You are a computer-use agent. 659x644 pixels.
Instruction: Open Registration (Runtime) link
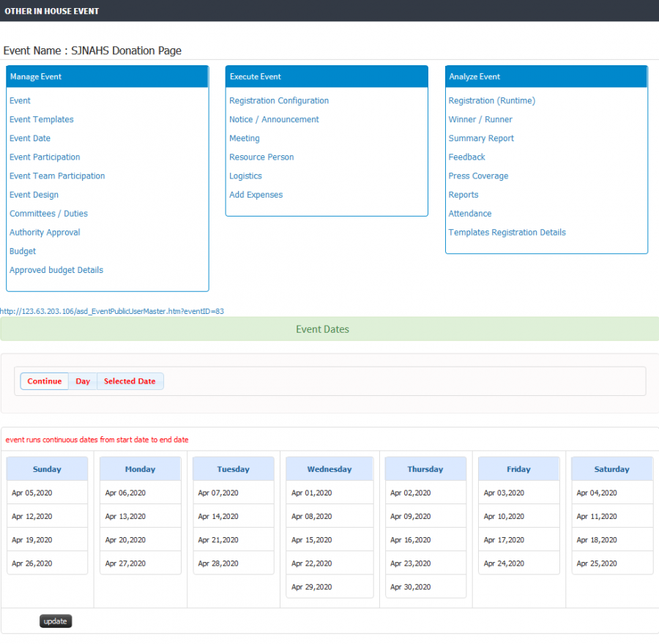click(x=491, y=101)
